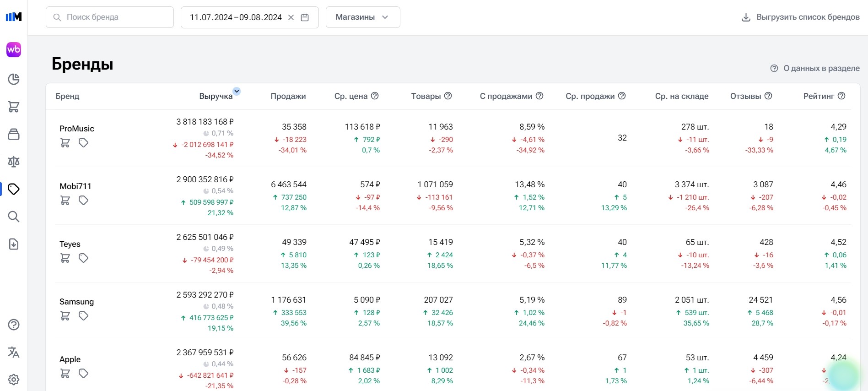Screen dimensions: 868x391
Task: Sort table by Отзывы column header
Action: click(746, 96)
